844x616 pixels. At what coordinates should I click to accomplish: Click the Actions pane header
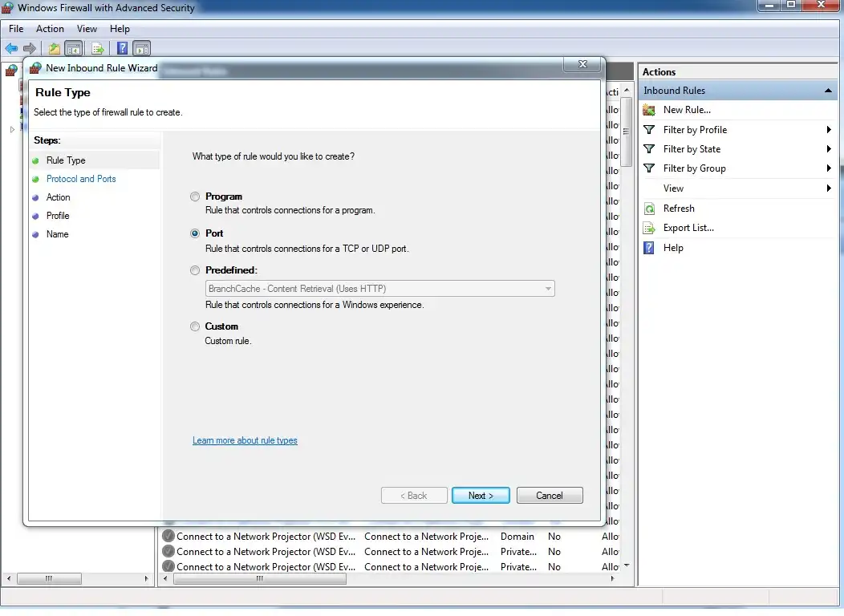click(738, 72)
